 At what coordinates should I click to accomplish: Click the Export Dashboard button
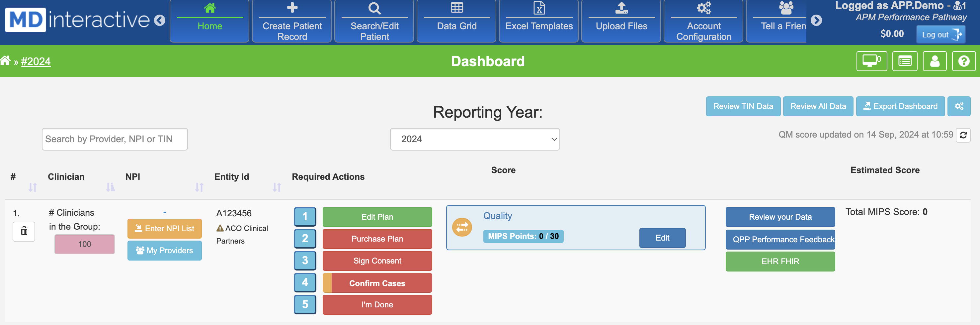pos(900,106)
